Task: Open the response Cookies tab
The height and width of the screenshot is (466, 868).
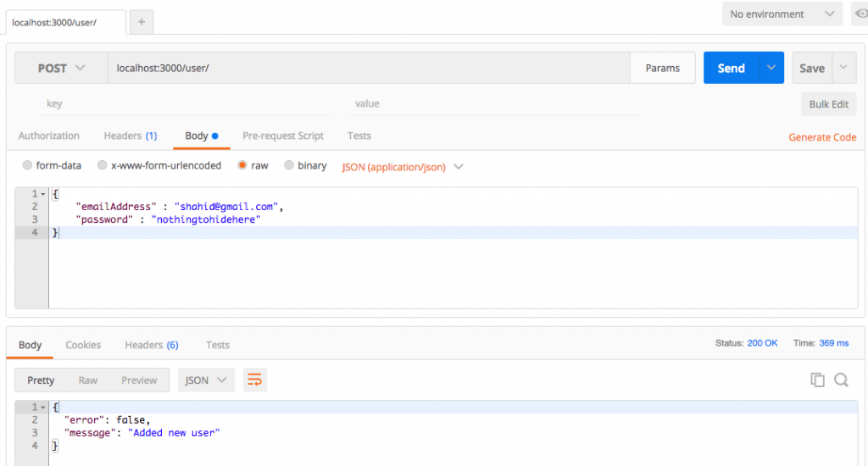Action: click(83, 345)
